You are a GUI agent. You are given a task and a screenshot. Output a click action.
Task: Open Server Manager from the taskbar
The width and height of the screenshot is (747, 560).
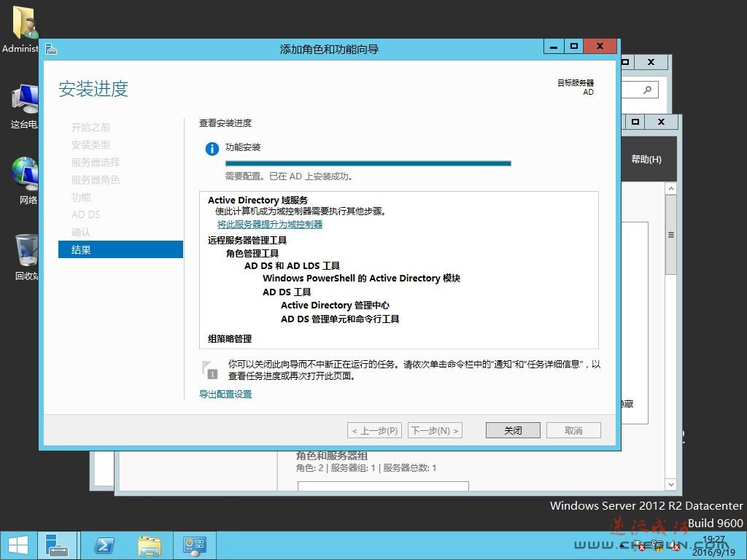[57, 545]
